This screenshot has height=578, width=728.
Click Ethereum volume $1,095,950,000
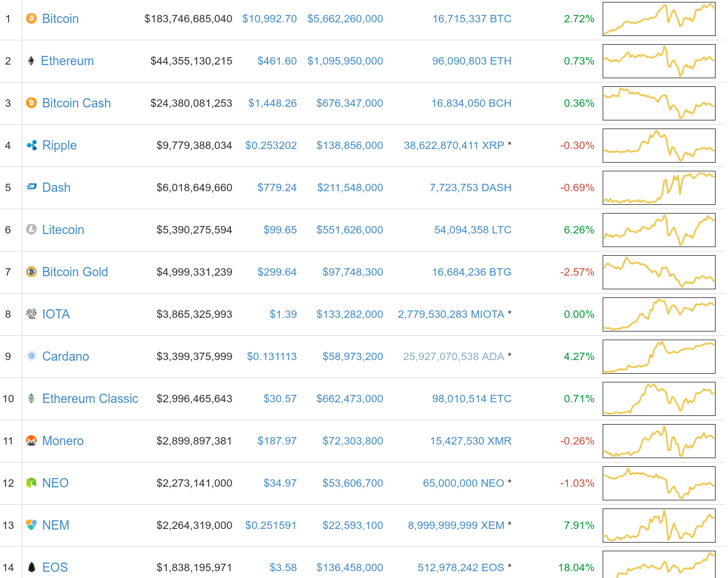click(x=345, y=61)
